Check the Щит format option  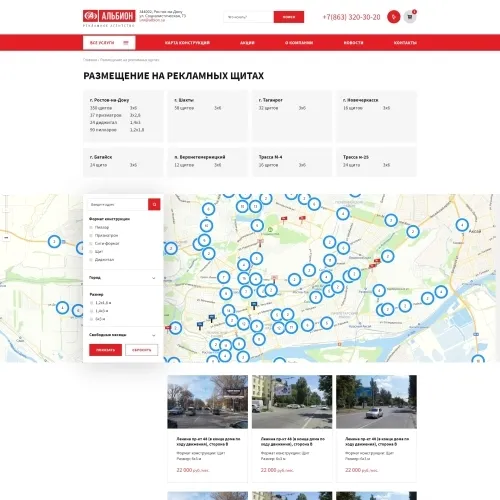(91, 252)
